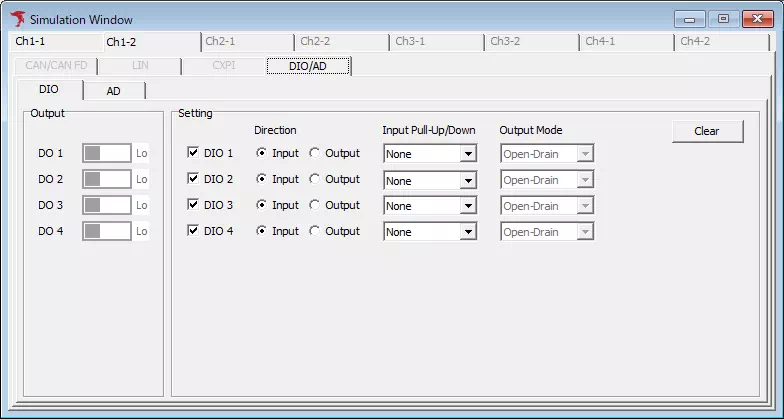
Task: Select Output radio for DIO 2
Action: click(315, 179)
